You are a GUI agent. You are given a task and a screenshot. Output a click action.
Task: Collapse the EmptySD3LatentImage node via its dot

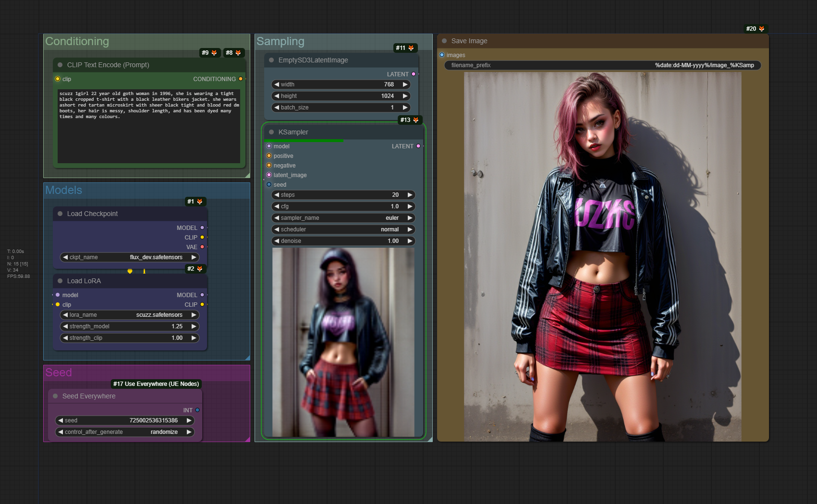click(x=271, y=60)
